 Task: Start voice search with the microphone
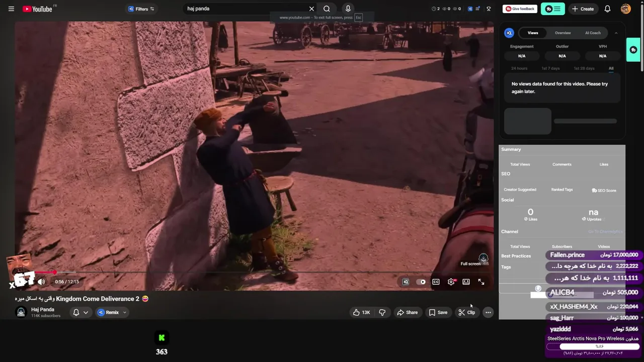[x=348, y=9]
